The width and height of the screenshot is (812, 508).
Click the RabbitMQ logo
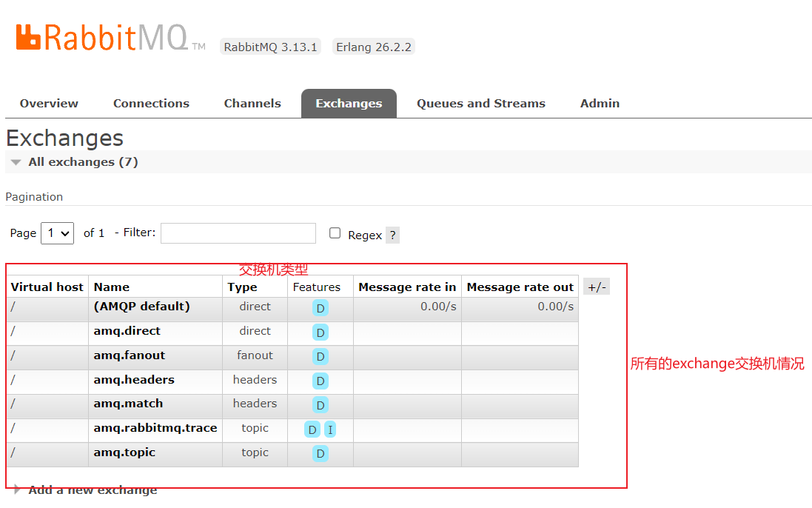click(110, 37)
